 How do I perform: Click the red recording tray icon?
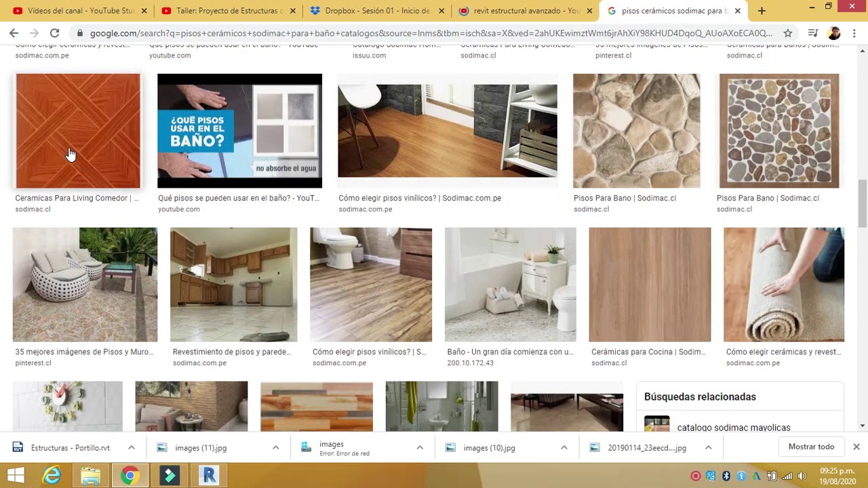point(695,476)
